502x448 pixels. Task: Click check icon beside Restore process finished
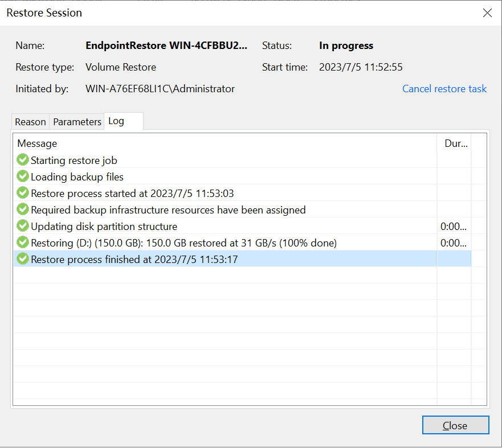(23, 258)
